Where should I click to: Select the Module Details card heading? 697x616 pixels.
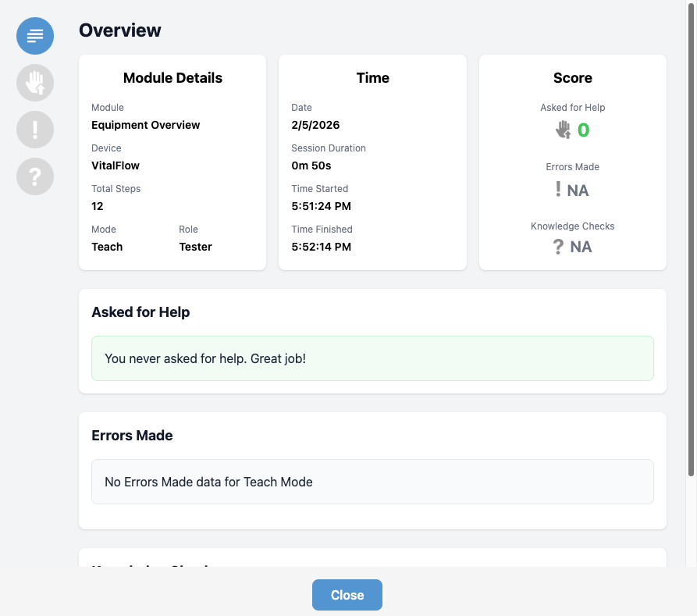(x=172, y=77)
